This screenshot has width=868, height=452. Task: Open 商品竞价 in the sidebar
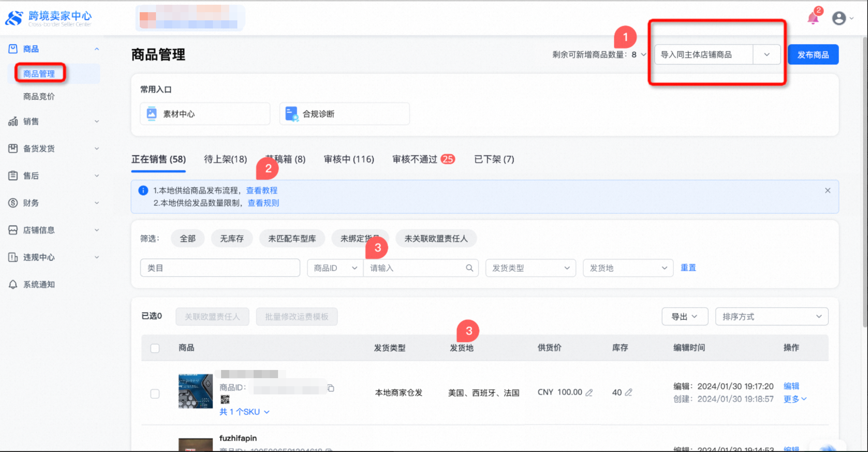(x=39, y=97)
